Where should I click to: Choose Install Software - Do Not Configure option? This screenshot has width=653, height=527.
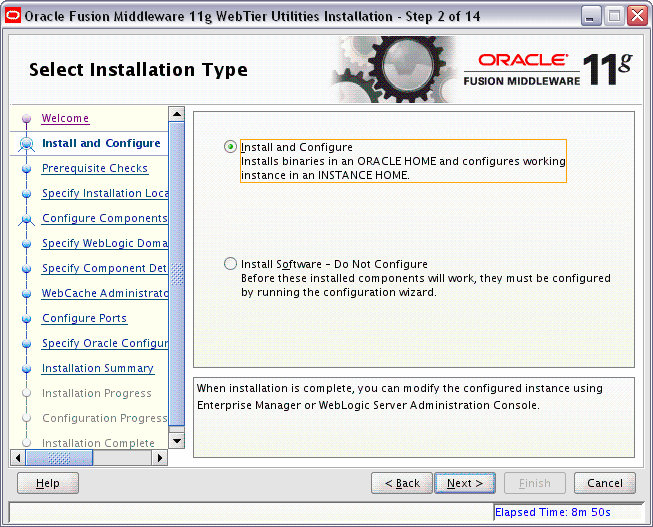(x=230, y=264)
